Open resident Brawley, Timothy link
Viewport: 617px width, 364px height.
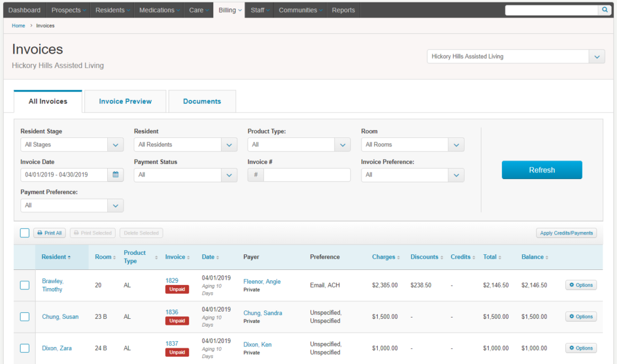[53, 285]
